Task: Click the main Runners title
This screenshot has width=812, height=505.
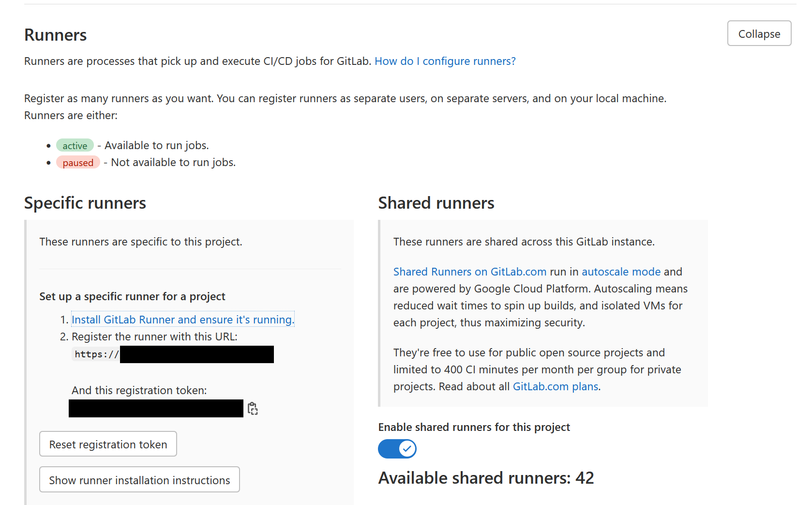Action: (x=56, y=35)
